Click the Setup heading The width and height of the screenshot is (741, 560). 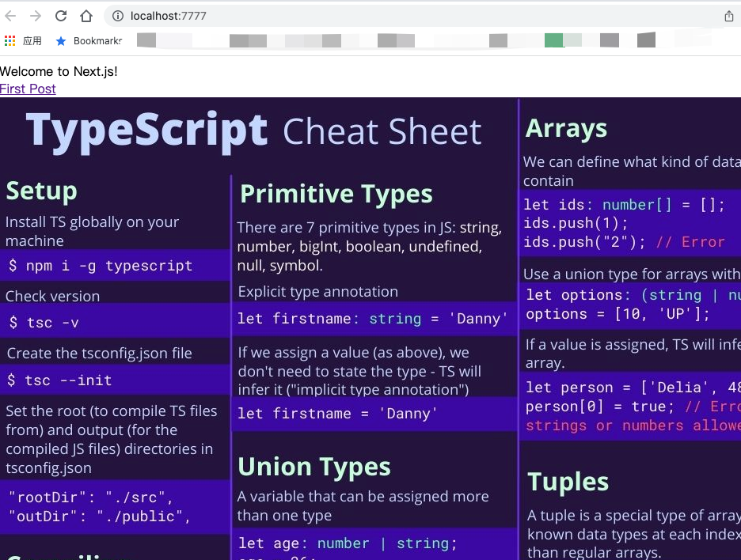[42, 191]
